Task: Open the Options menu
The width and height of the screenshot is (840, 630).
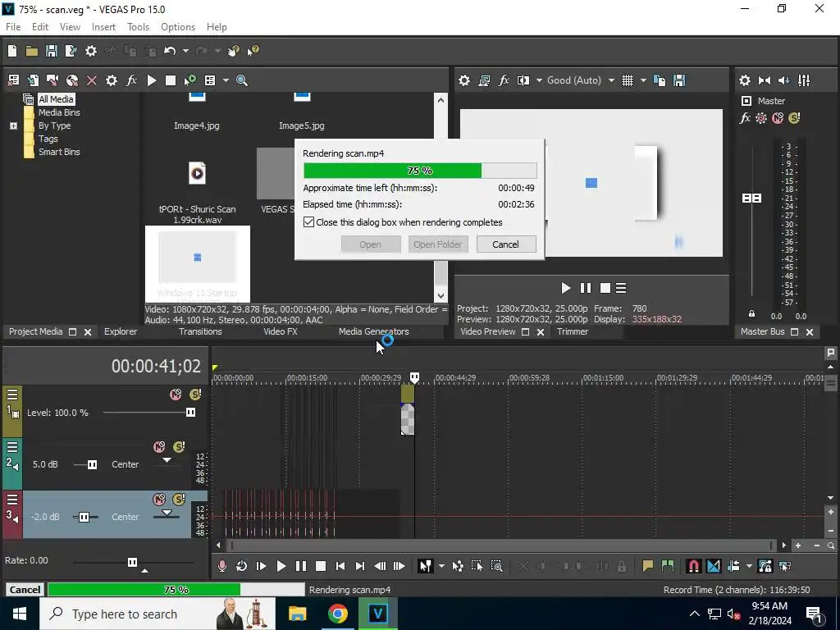Action: point(178,27)
